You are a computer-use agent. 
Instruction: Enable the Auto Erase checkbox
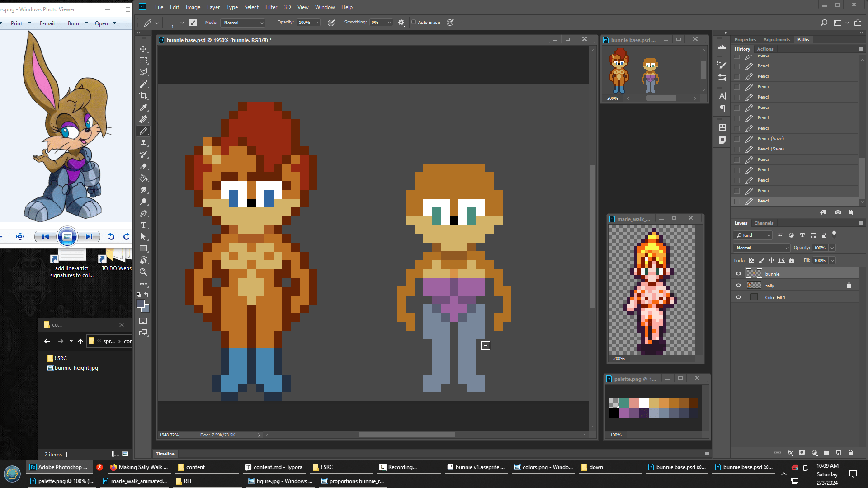pyautogui.click(x=414, y=22)
